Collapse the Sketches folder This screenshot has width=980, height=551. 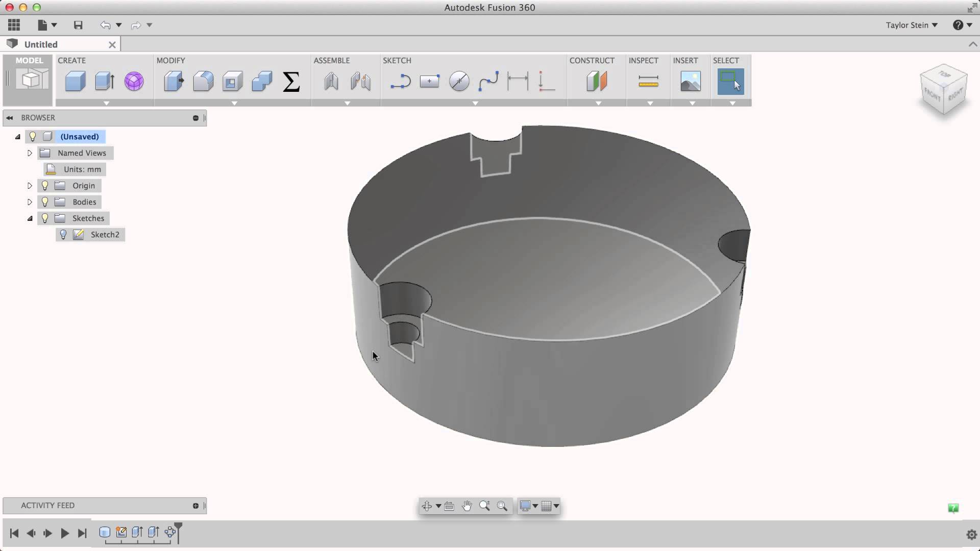[30, 218]
